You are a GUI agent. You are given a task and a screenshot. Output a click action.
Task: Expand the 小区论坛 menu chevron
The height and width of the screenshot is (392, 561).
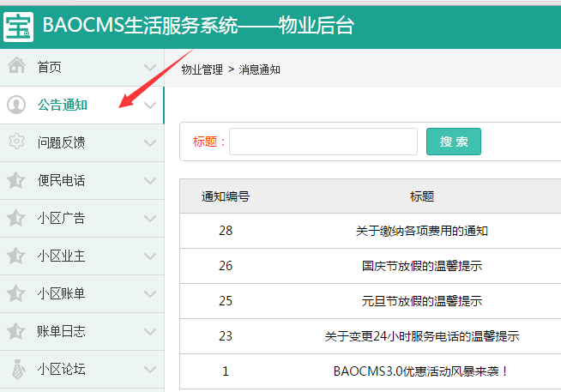point(150,370)
